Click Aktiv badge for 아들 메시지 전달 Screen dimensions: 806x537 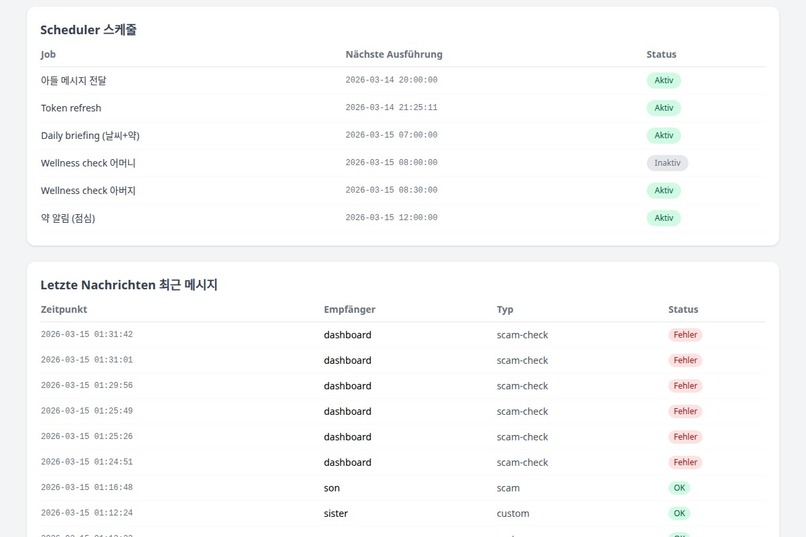pos(664,81)
